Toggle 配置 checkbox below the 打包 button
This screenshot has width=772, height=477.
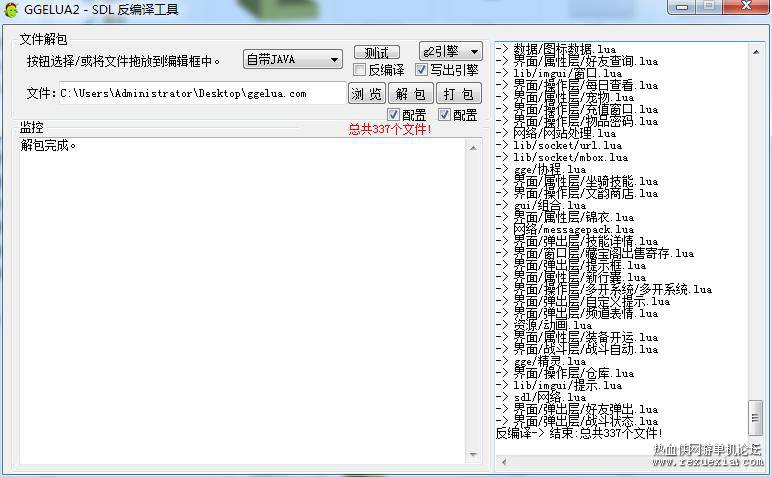tap(444, 115)
